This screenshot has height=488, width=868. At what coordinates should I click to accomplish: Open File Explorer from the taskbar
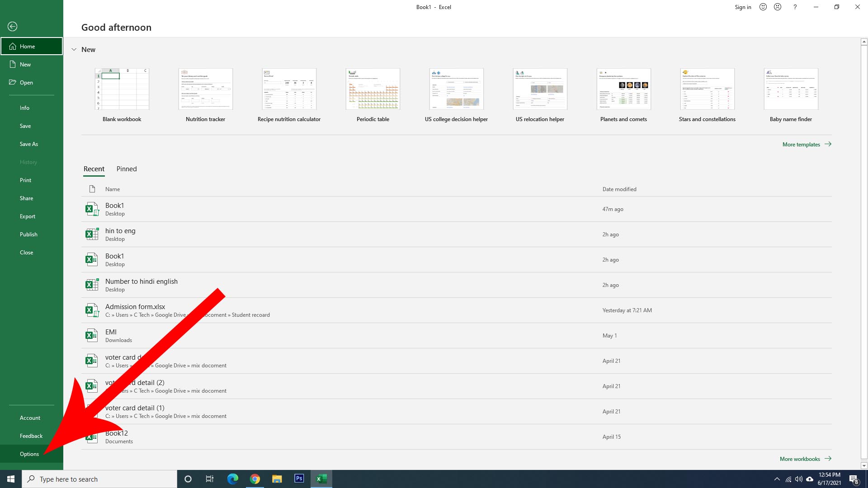[277, 479]
